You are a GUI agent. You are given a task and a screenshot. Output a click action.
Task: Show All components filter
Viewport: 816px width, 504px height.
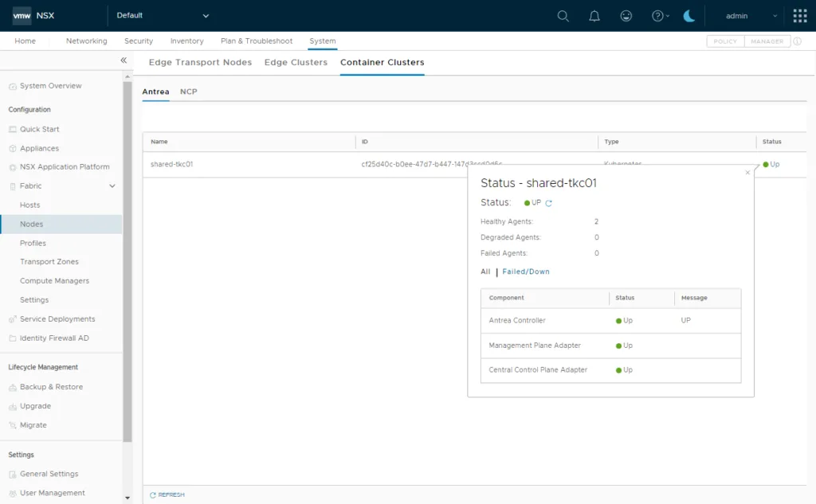(485, 272)
